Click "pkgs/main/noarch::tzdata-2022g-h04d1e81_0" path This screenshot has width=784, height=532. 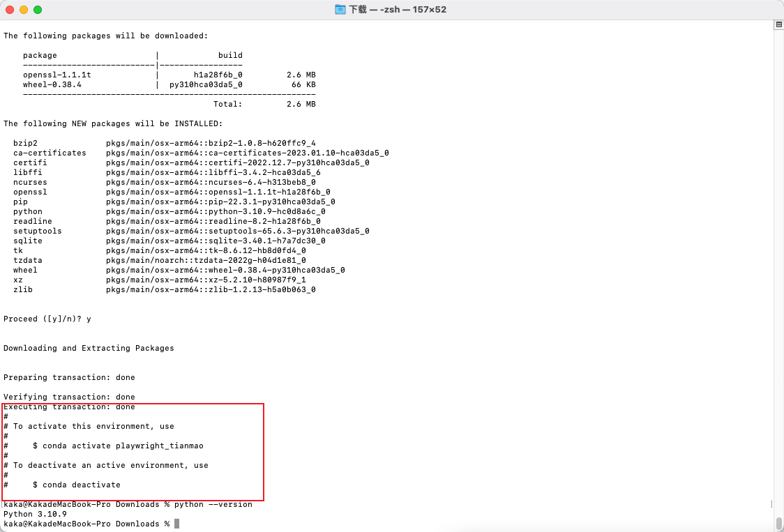206,261
